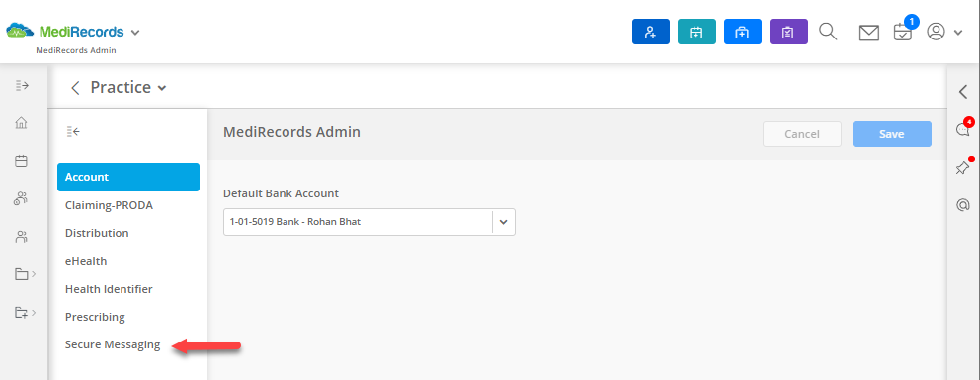Click the purple clipboard task icon
The height and width of the screenshot is (380, 980).
point(788,32)
